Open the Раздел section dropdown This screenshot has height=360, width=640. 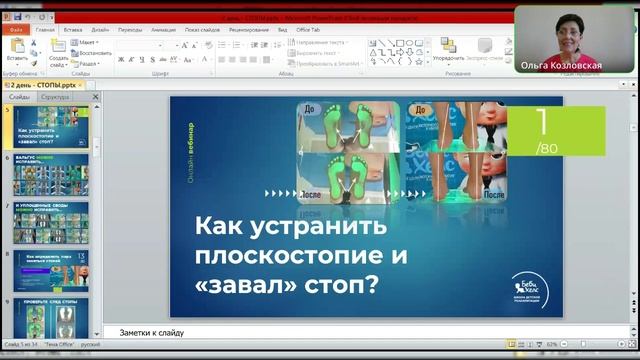[x=85, y=64]
